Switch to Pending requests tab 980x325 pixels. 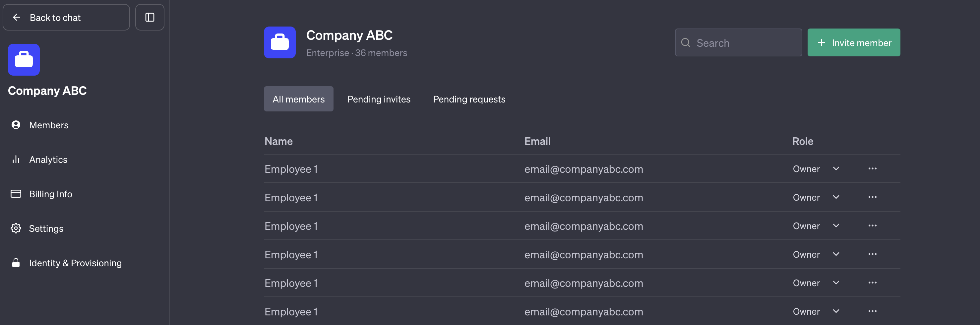469,99
